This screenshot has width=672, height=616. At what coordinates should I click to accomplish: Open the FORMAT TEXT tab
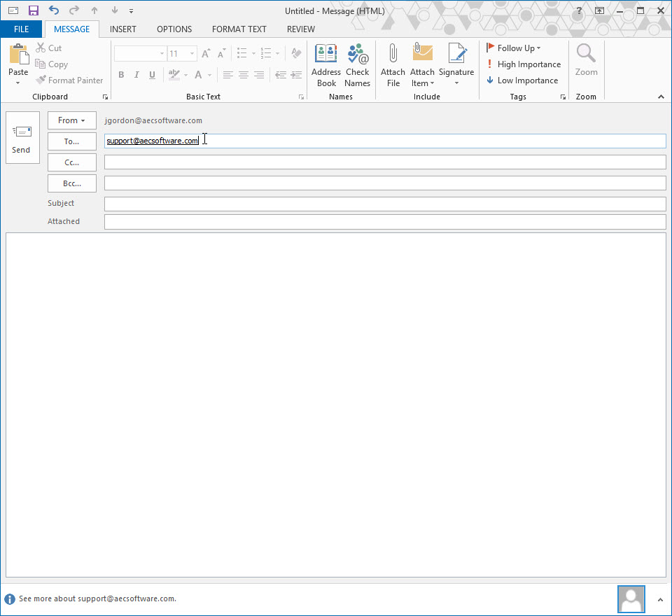[x=239, y=29]
